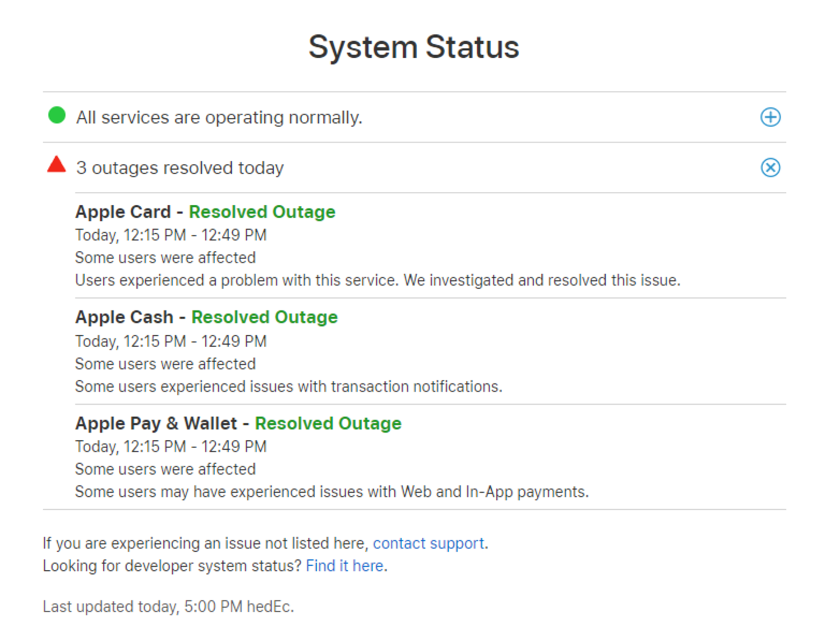Click the Apple Pay & Wallet outage time
This screenshot has height=641, width=840.
[x=171, y=447]
